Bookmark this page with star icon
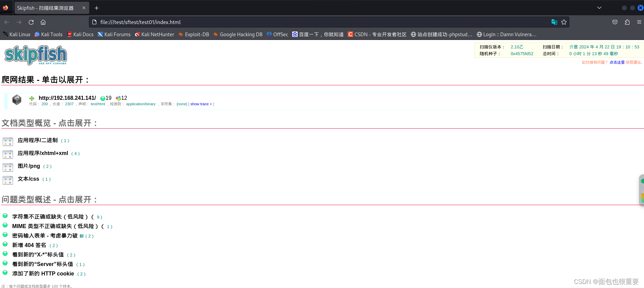The width and height of the screenshot is (644, 288). point(564,22)
